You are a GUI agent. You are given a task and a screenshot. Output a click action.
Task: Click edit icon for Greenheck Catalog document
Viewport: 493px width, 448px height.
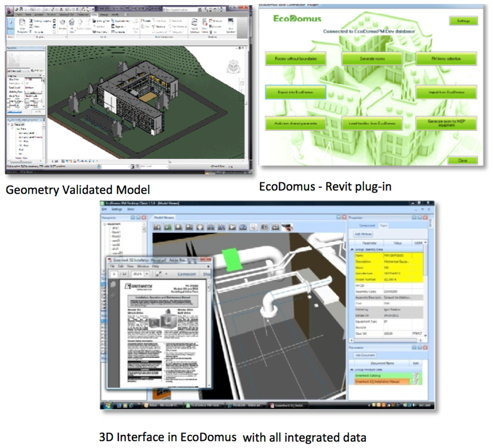click(x=416, y=375)
